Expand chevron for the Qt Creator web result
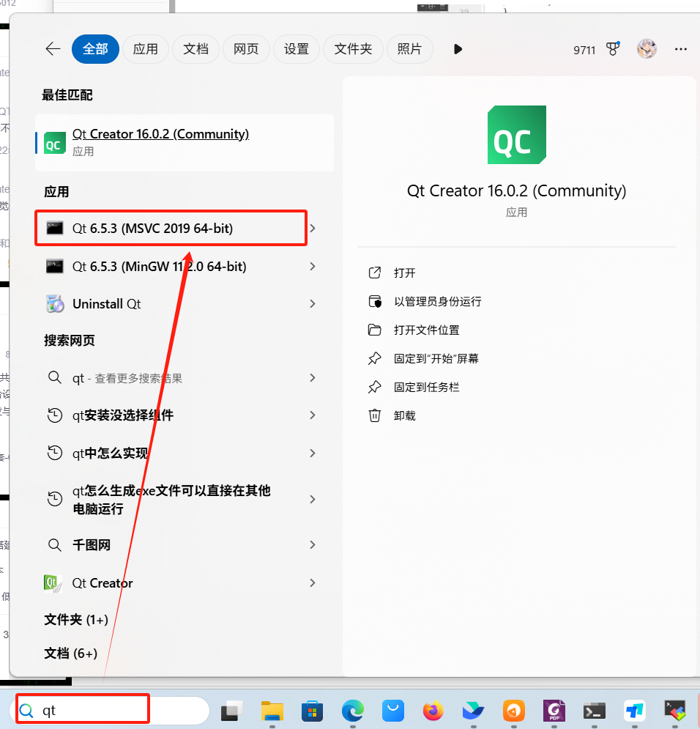Image resolution: width=700 pixels, height=729 pixels. click(313, 582)
